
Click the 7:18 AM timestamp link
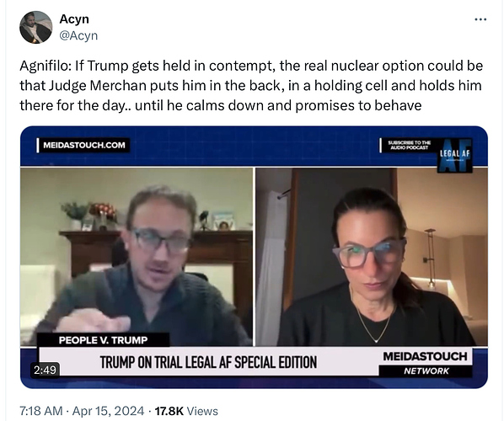(x=41, y=411)
